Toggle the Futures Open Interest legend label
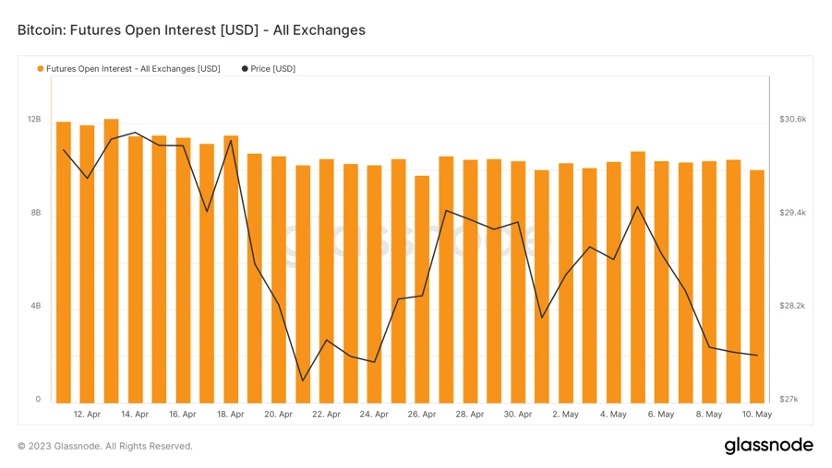 click(133, 69)
